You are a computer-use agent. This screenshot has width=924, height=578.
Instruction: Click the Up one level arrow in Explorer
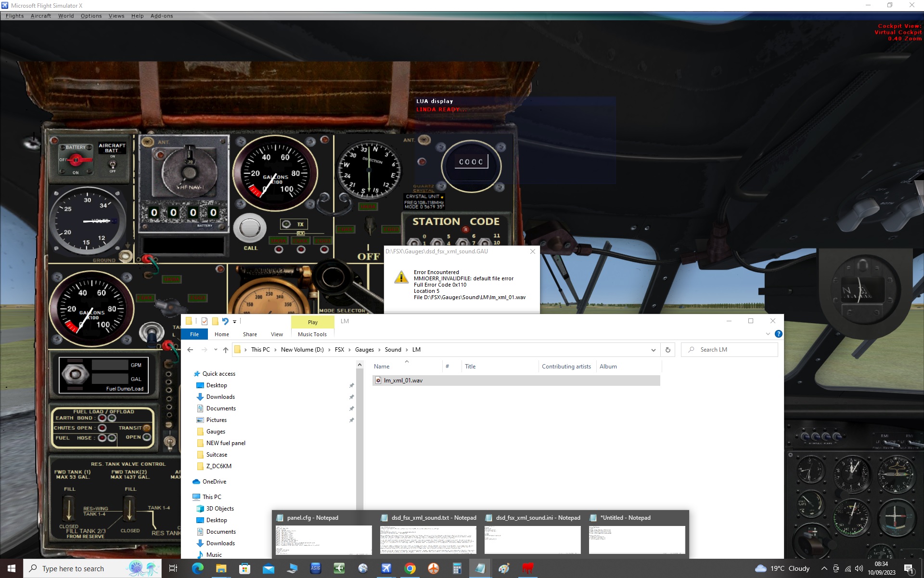click(x=225, y=350)
